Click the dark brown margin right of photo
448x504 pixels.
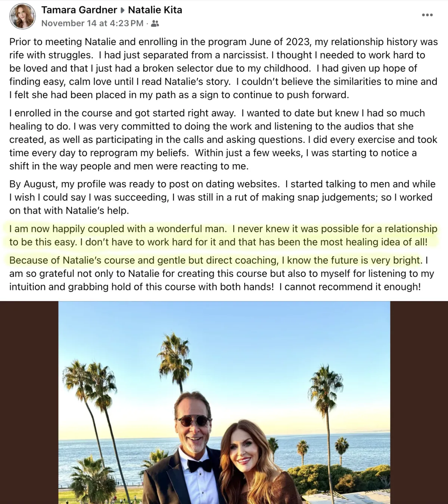pyautogui.click(x=419, y=403)
